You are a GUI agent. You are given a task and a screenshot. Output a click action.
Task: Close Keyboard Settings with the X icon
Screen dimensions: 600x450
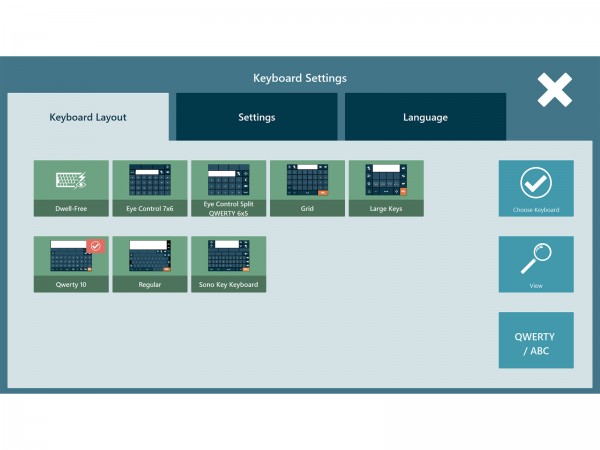[x=554, y=90]
